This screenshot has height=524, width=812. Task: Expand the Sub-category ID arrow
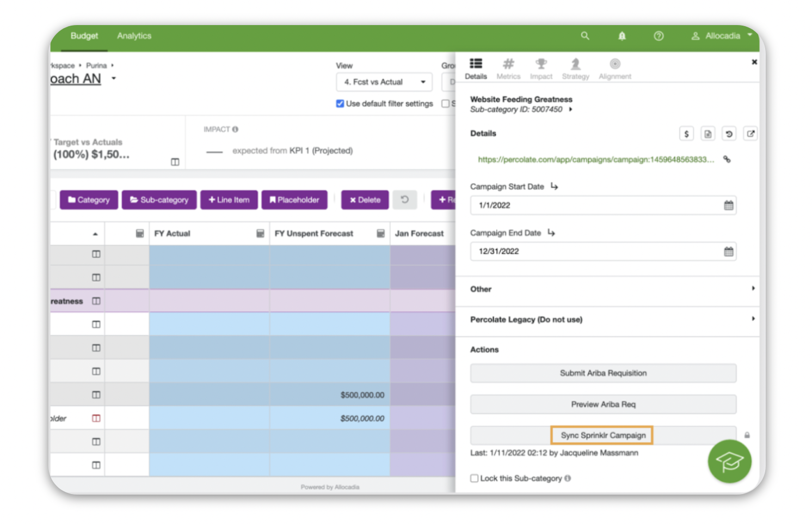click(570, 109)
